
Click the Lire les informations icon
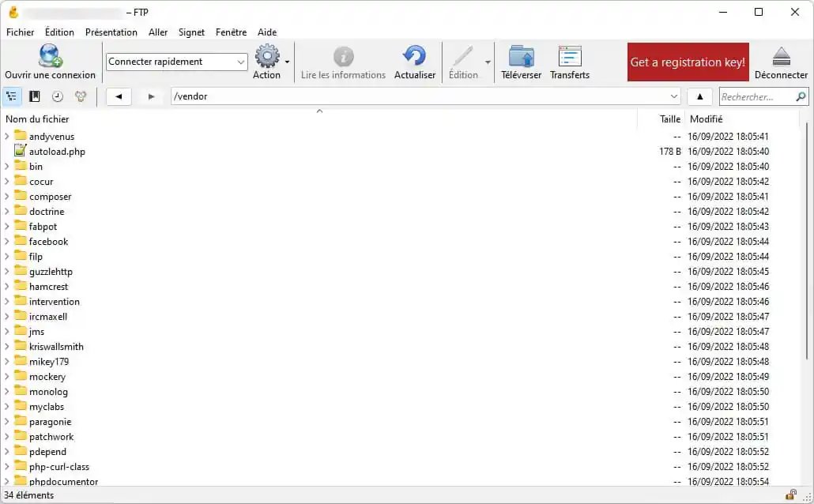coord(343,56)
